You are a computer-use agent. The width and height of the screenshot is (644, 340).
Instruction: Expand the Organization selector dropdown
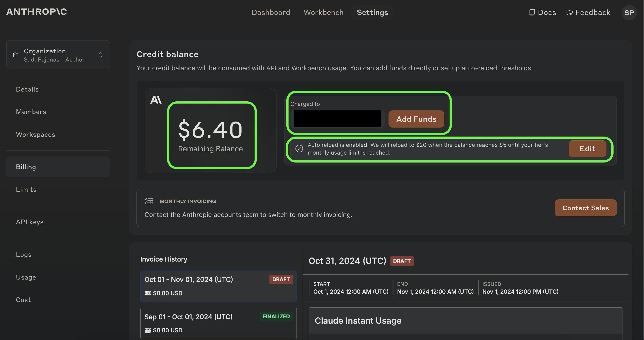pos(58,55)
